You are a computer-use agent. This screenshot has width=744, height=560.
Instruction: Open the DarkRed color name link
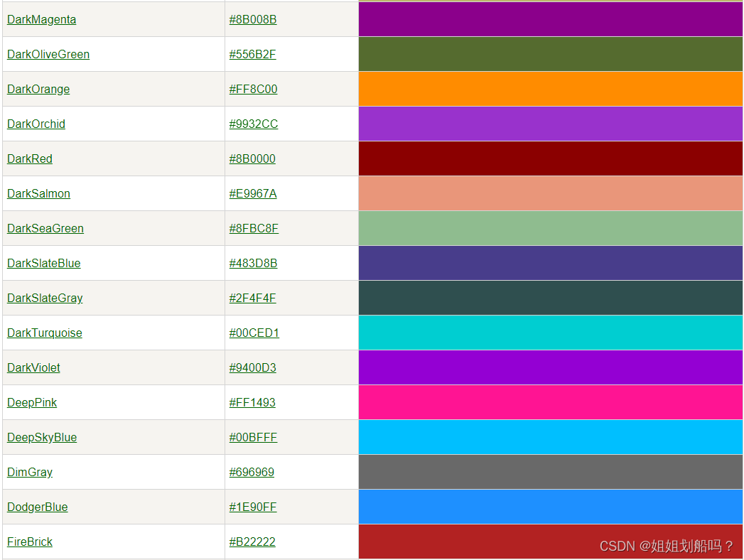[29, 159]
